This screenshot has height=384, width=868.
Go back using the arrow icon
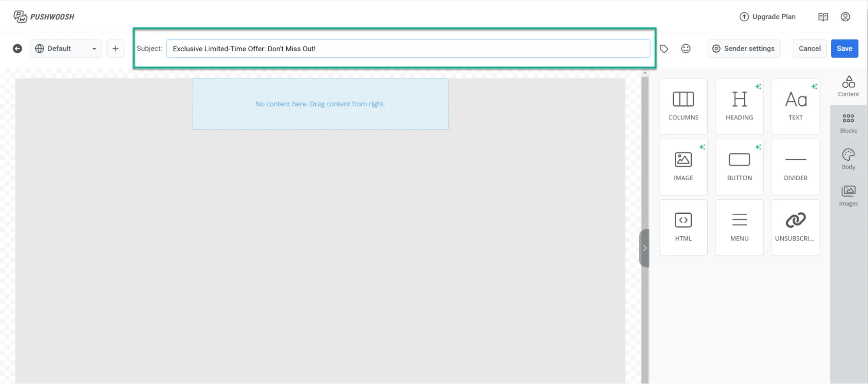point(17,49)
